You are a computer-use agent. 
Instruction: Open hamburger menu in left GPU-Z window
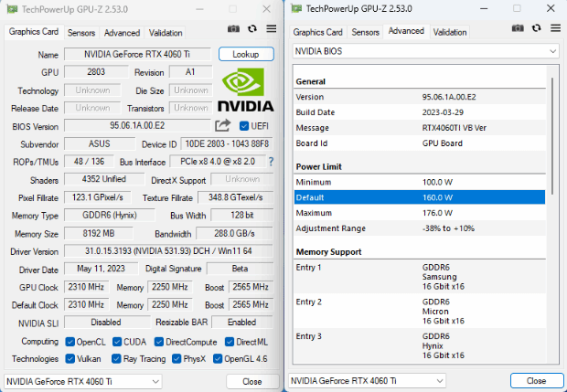[x=272, y=28]
